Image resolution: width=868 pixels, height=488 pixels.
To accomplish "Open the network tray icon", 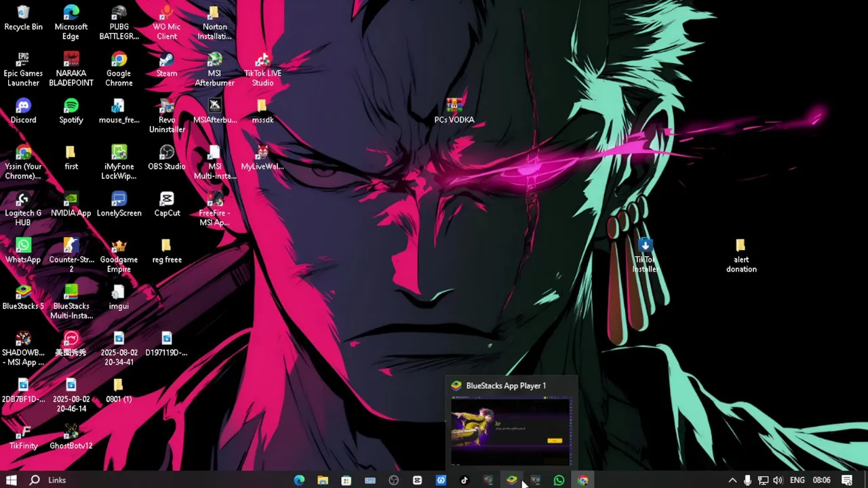I will [763, 480].
